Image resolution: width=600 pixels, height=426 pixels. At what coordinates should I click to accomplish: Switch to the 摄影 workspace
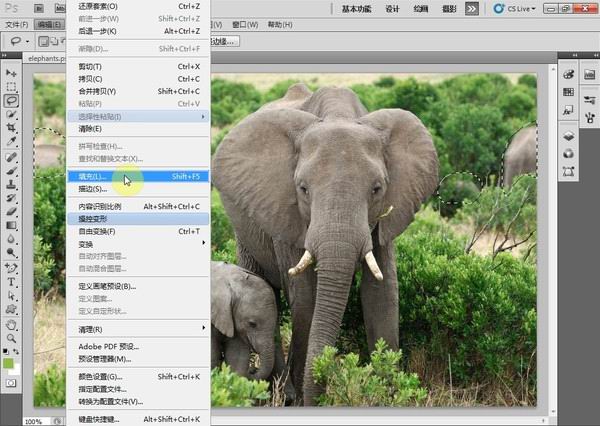point(450,8)
